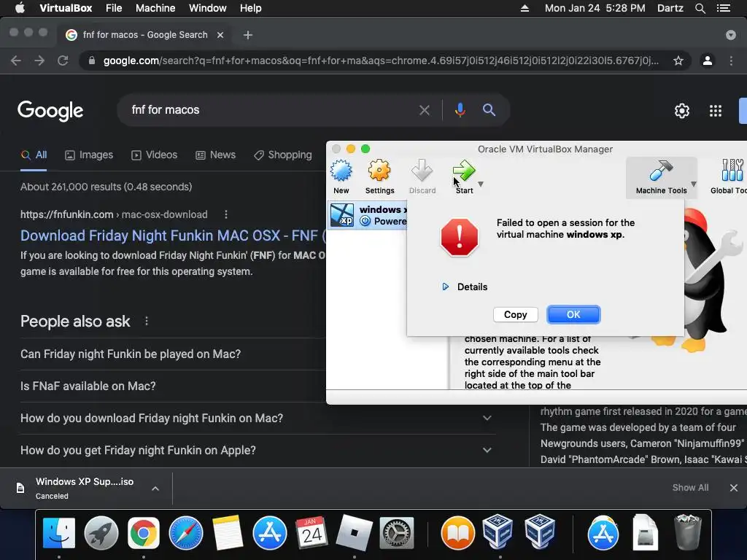The width and height of the screenshot is (747, 560).
Task: Open Launchpad from the Dock
Action: (101, 533)
